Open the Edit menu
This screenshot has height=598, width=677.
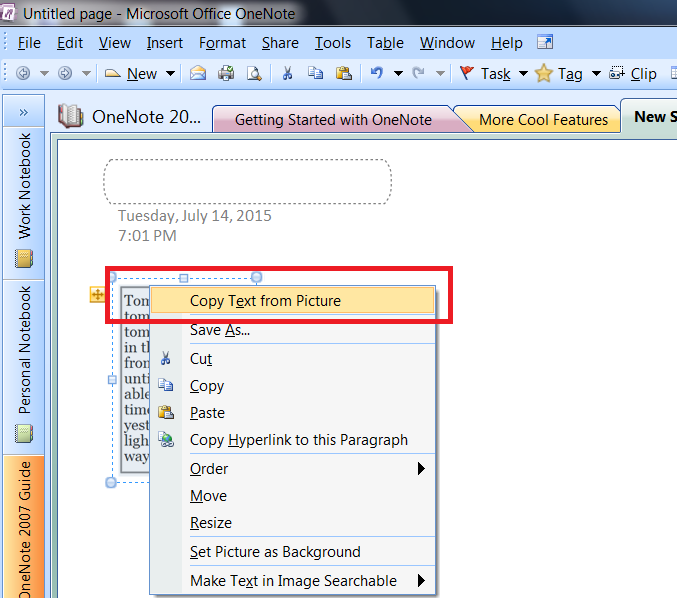click(70, 43)
